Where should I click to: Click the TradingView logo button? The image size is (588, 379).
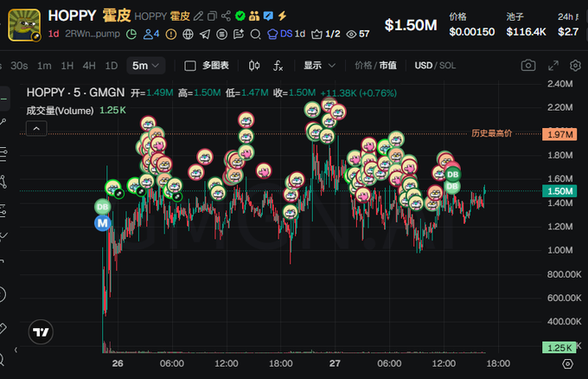(41, 332)
